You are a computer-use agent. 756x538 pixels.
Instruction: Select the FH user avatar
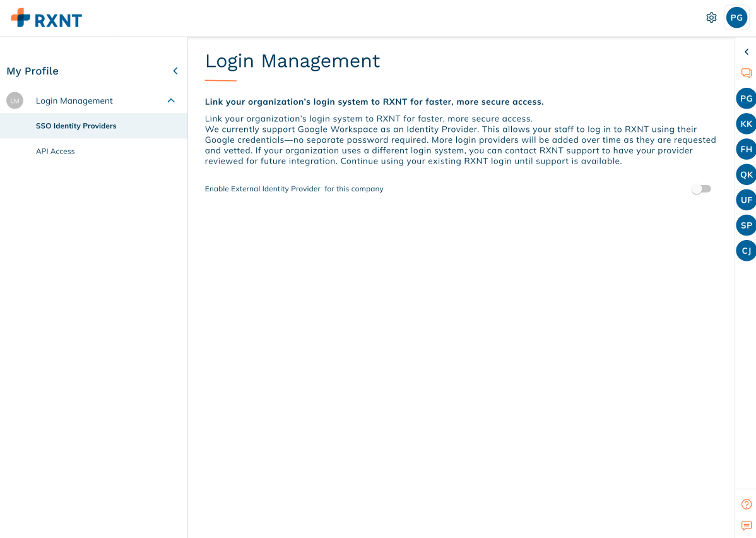coord(747,149)
